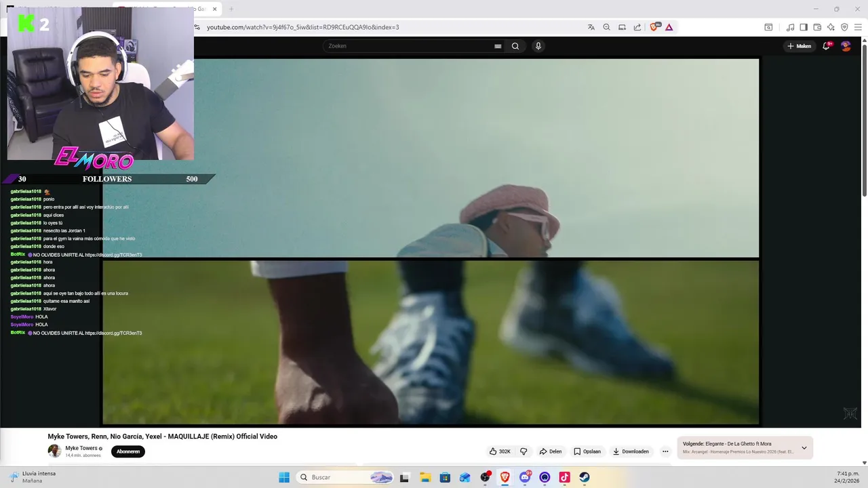This screenshot has height=488, width=868.
Task: Open Microsoft Store from the taskbar
Action: [x=445, y=477]
